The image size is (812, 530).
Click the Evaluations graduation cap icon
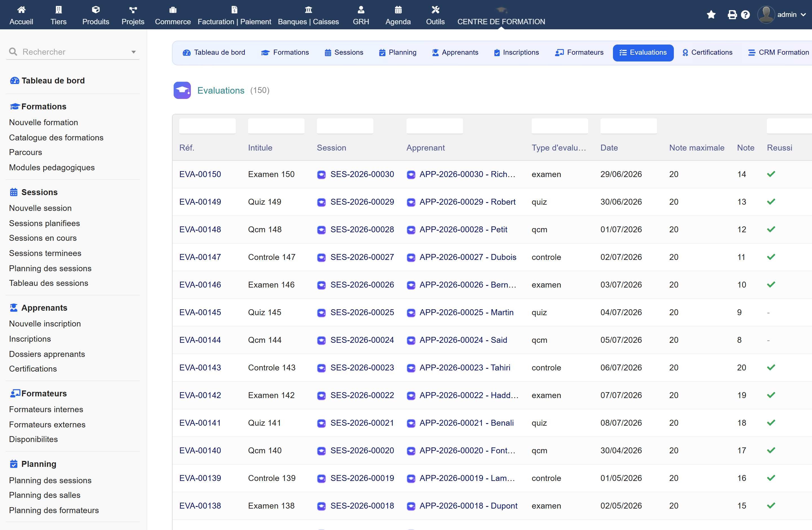[x=182, y=90]
